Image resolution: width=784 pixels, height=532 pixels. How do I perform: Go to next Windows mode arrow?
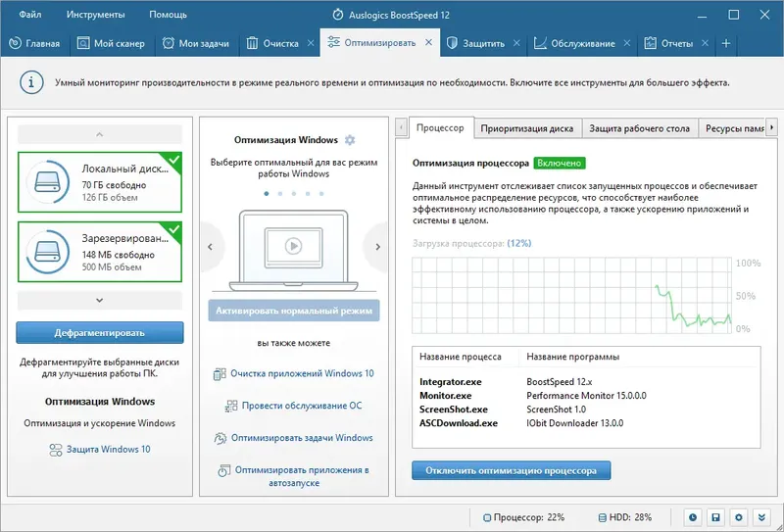pos(377,247)
